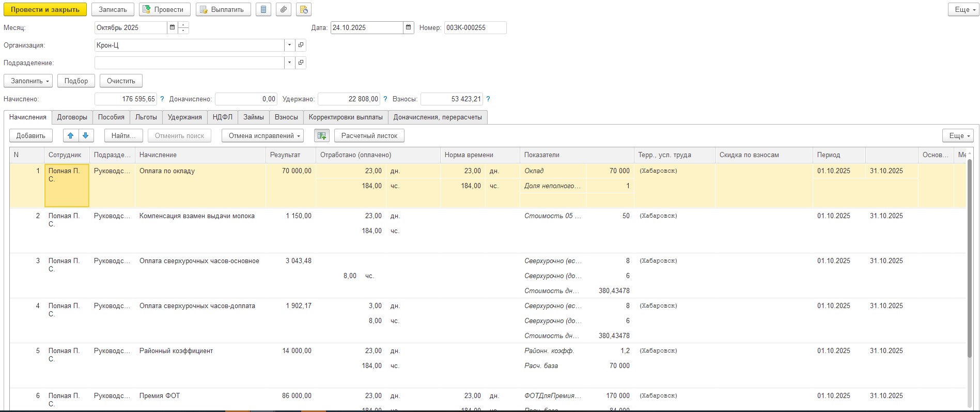Click the table's vertical scrollbar
980x412 pixels.
pos(969,258)
